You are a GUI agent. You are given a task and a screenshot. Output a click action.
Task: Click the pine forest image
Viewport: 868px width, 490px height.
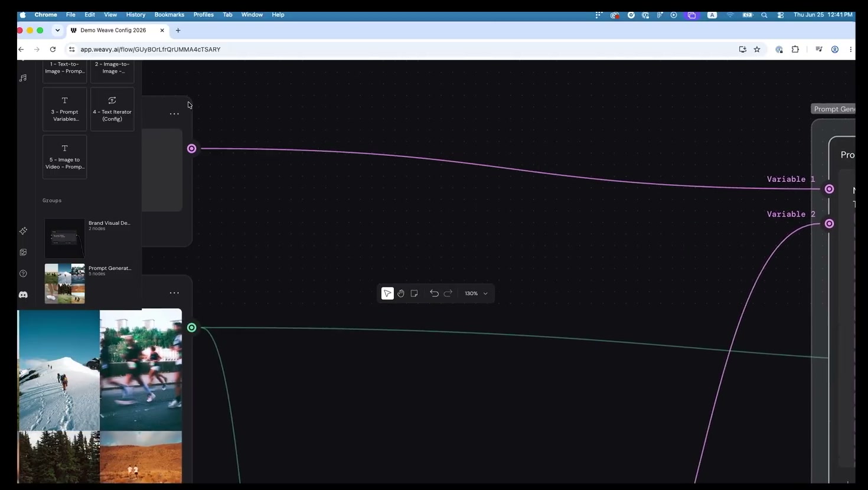[59, 457]
